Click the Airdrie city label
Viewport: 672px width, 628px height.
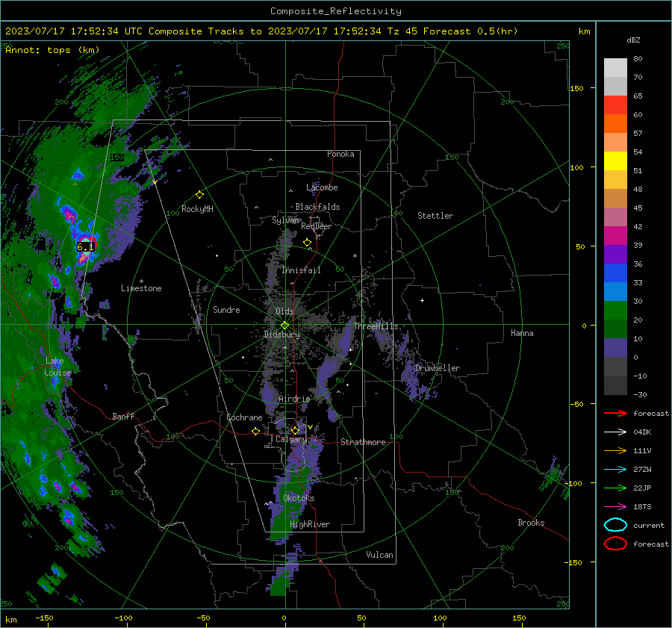(294, 399)
